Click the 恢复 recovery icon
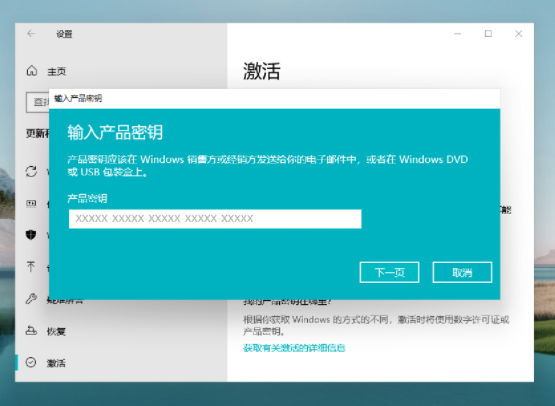This screenshot has width=555, height=406. pyautogui.click(x=31, y=331)
